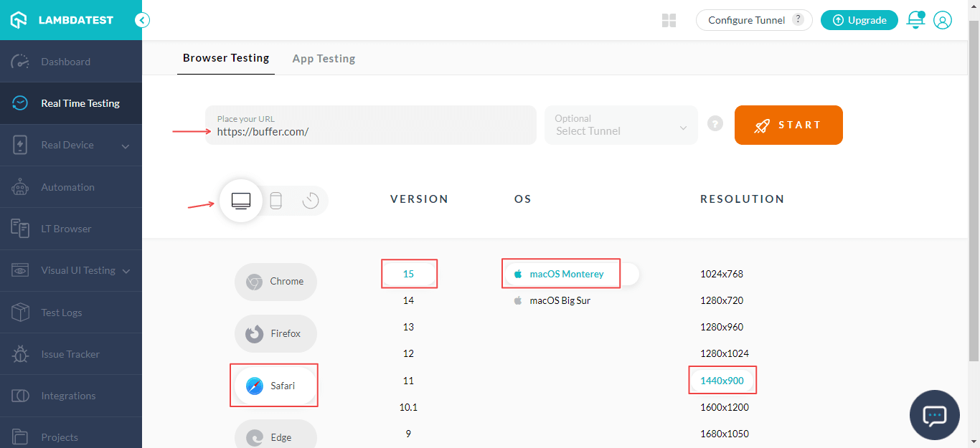Expand the Visual UI Testing menu
This screenshot has width=980, height=448.
click(127, 271)
